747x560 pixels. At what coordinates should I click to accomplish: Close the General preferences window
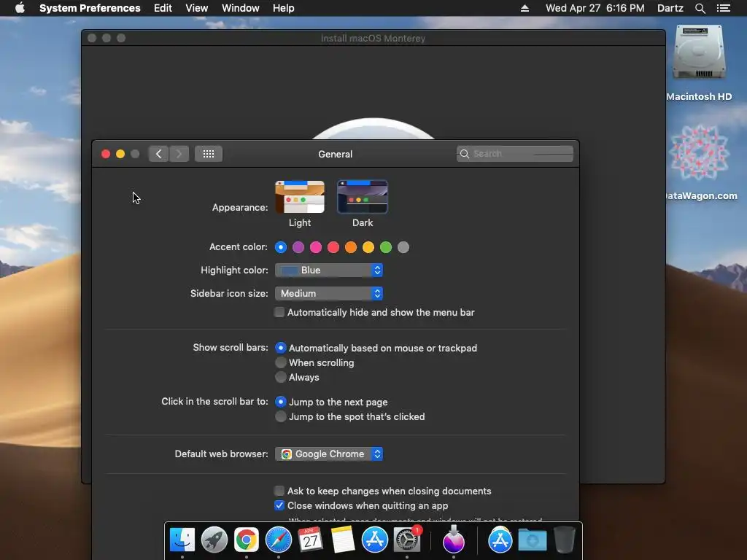[x=106, y=154]
